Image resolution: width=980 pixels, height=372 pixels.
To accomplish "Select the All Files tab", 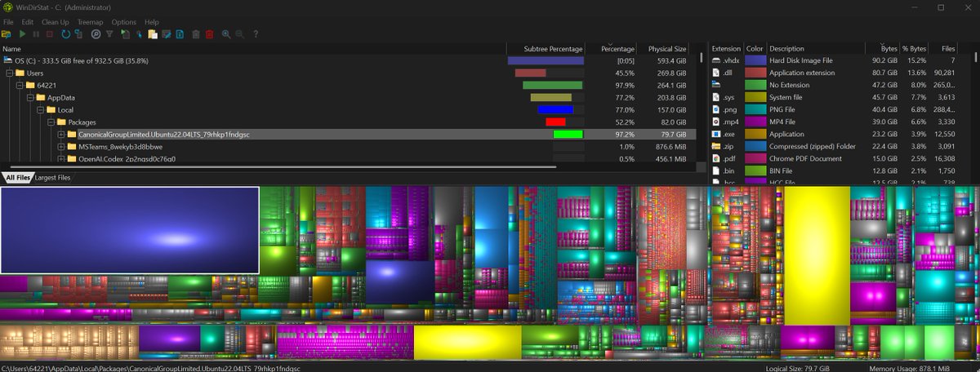I will [16, 177].
